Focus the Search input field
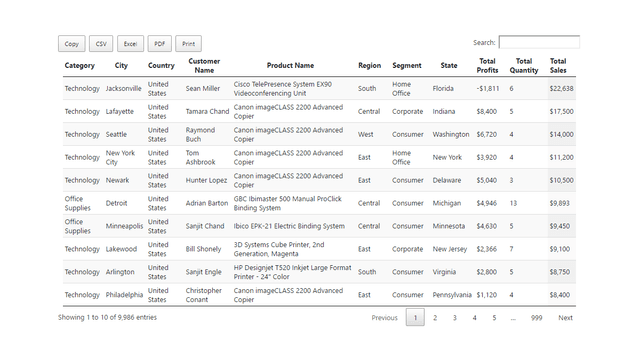 539,42
